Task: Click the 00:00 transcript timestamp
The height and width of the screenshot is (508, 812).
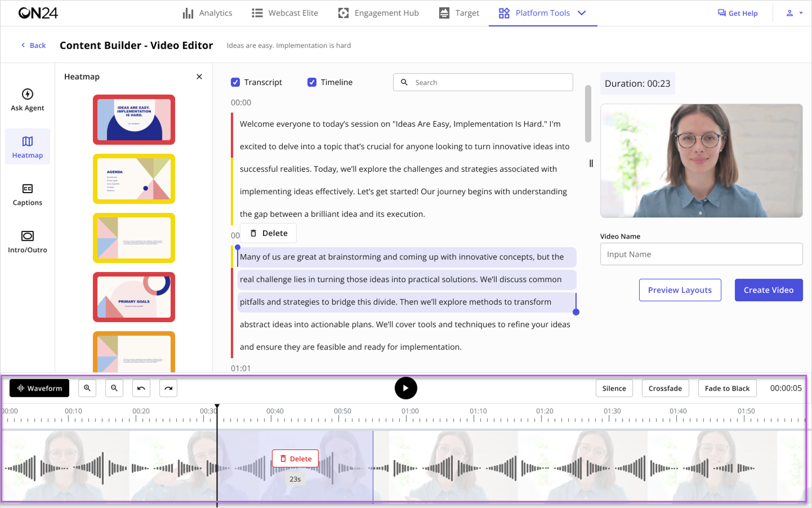Action: [240, 103]
